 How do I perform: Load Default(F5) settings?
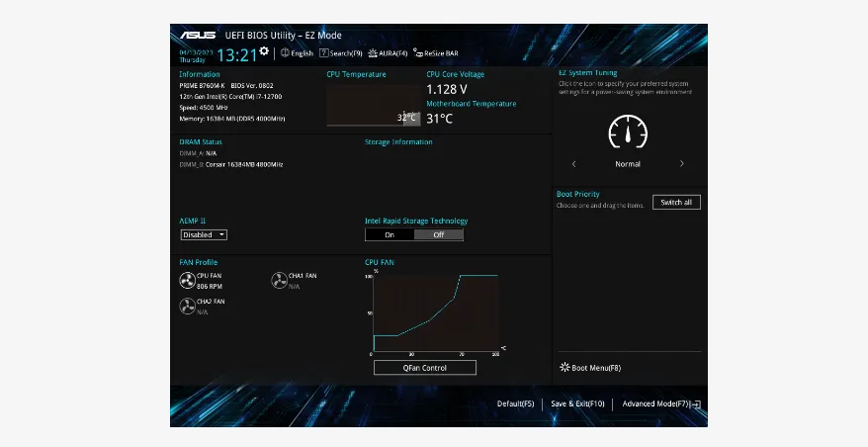pos(515,403)
